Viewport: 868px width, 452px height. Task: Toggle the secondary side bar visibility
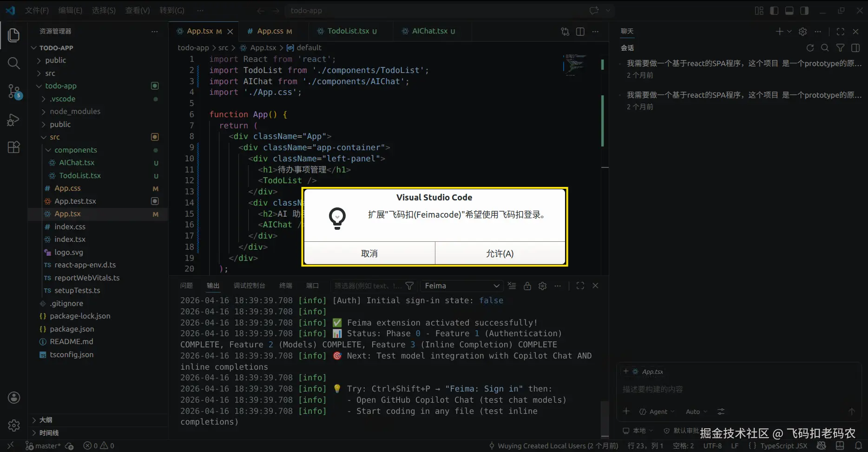(x=804, y=11)
